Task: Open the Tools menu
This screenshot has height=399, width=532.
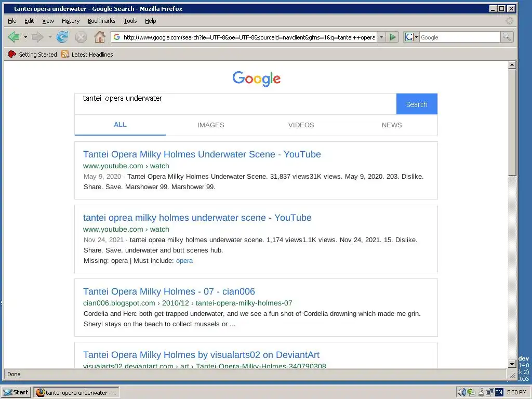Action: point(130,21)
